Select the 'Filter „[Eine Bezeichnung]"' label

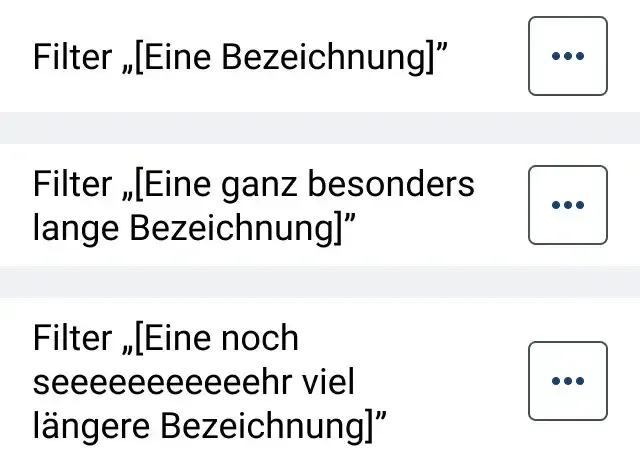click(240, 58)
